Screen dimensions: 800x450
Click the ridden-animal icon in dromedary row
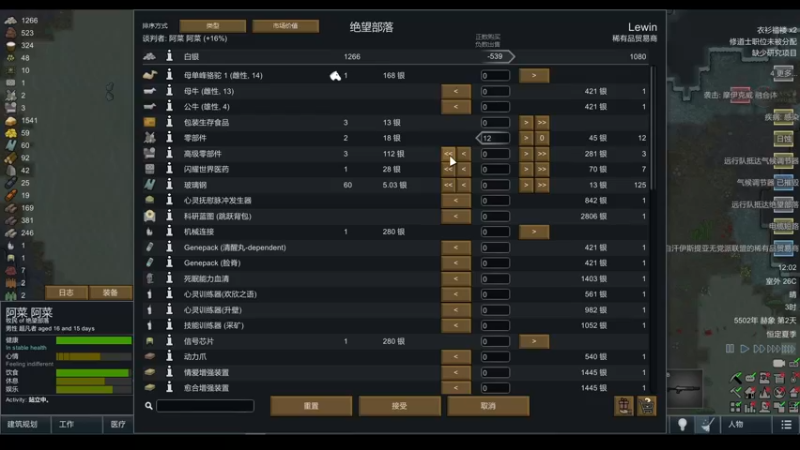point(335,76)
